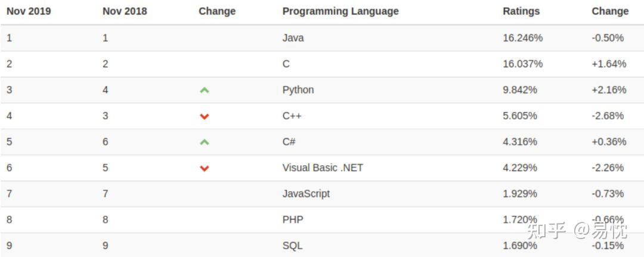Click the Nov 2018 column header

click(x=125, y=11)
